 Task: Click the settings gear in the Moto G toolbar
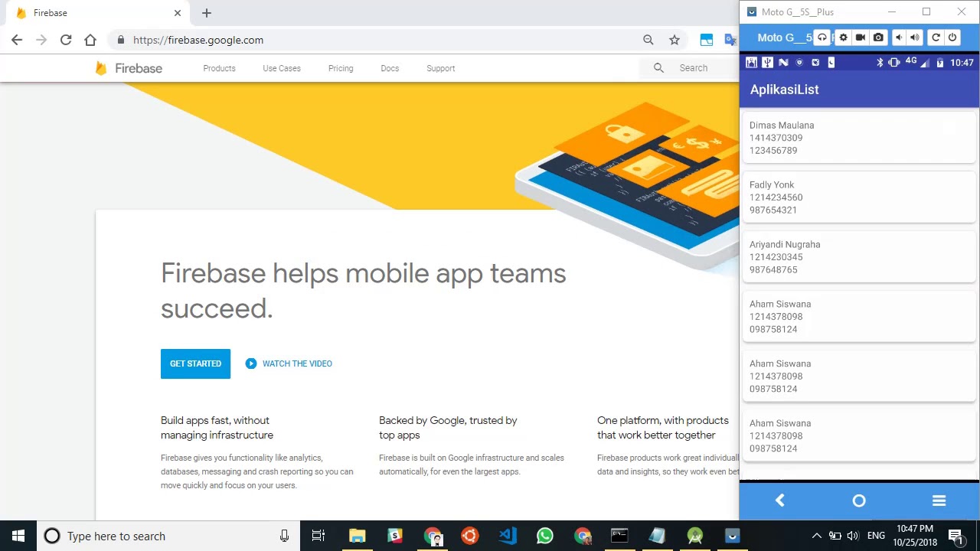[843, 37]
